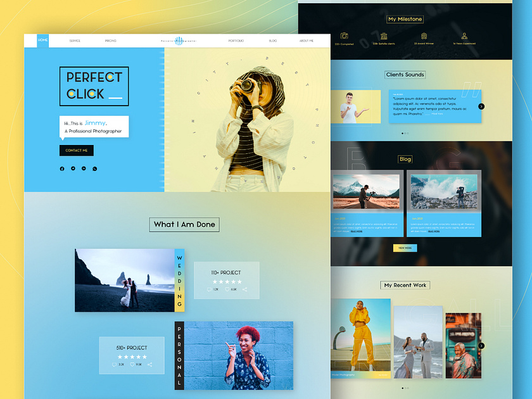Click the 338+ Satisfied clients icon
The height and width of the screenshot is (399, 532).
(x=385, y=35)
